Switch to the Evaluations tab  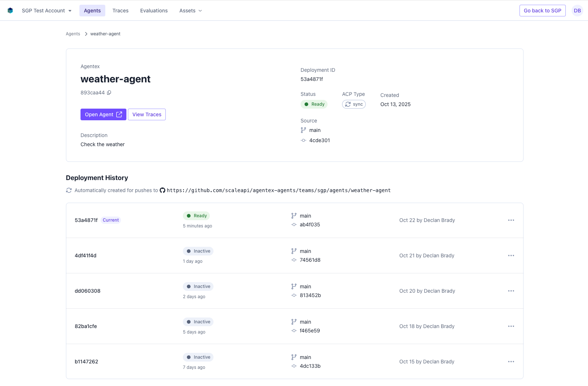(x=154, y=11)
